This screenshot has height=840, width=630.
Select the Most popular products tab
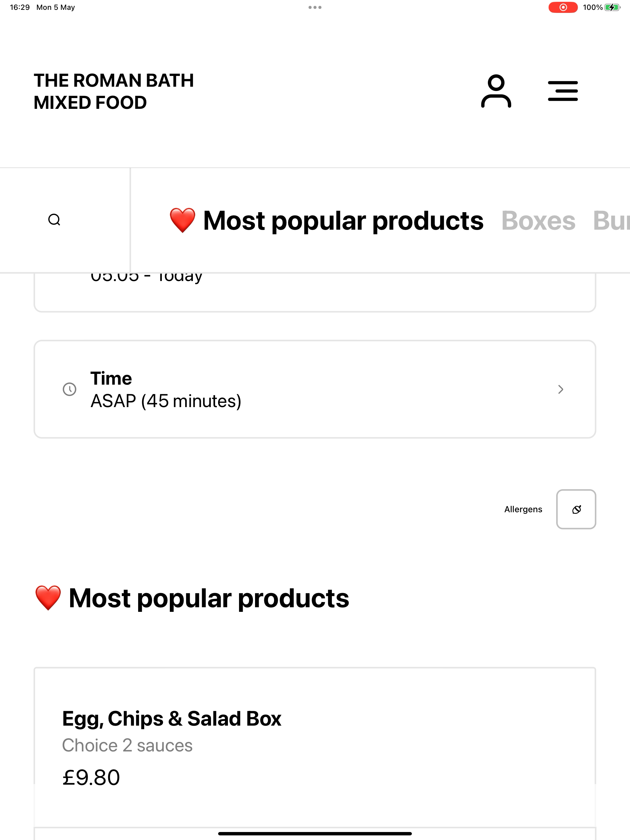point(326,221)
